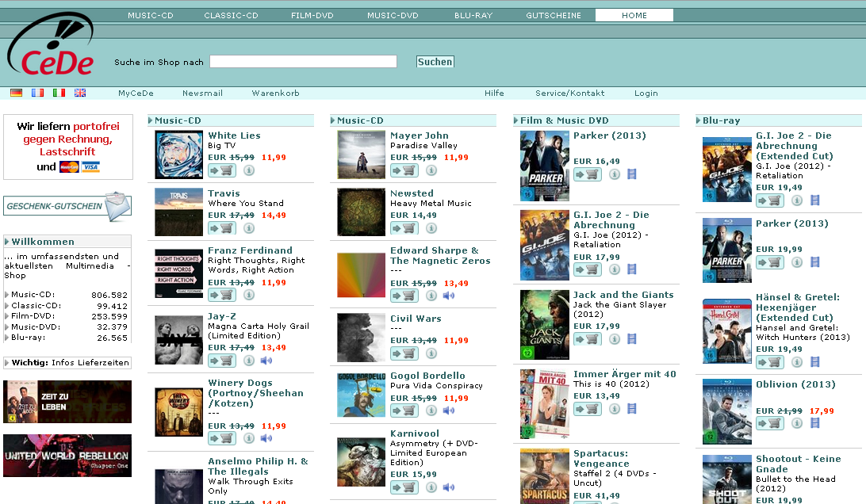Open film trailer icon for Parker DVD
The height and width of the screenshot is (504, 866).
[632, 174]
